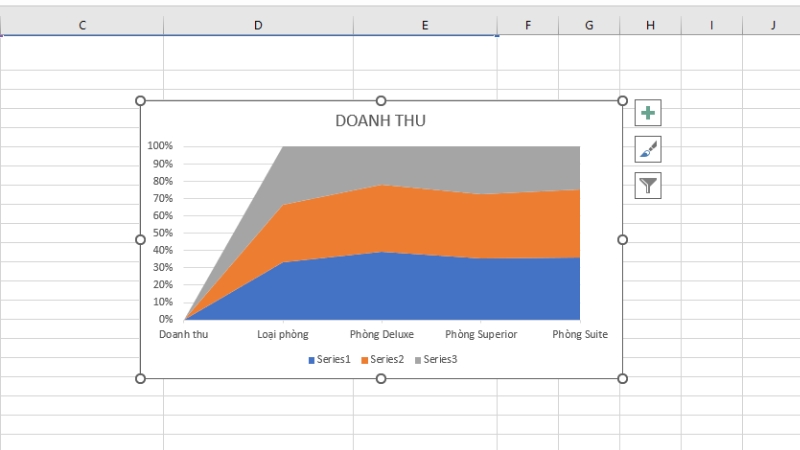Viewport: 800px width, 450px height.
Task: Open the Chart Styles paintbrush button
Action: [x=648, y=150]
